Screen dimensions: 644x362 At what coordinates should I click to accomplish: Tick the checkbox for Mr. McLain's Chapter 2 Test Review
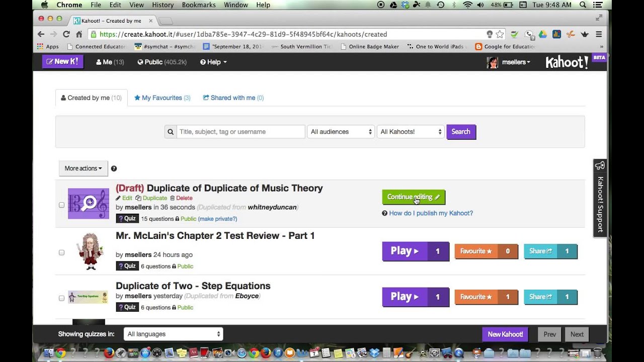(61, 252)
